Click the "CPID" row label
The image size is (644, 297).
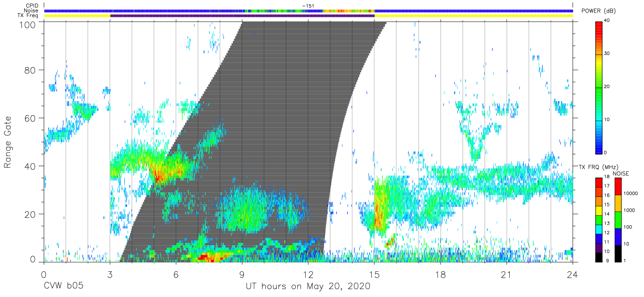pos(32,6)
